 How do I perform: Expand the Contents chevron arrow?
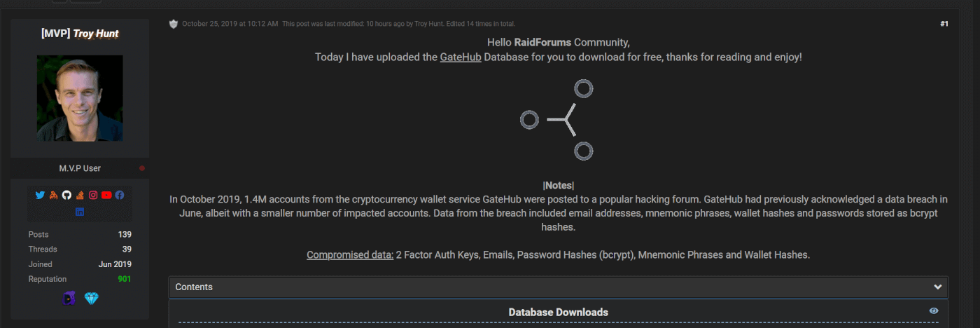coord(938,287)
